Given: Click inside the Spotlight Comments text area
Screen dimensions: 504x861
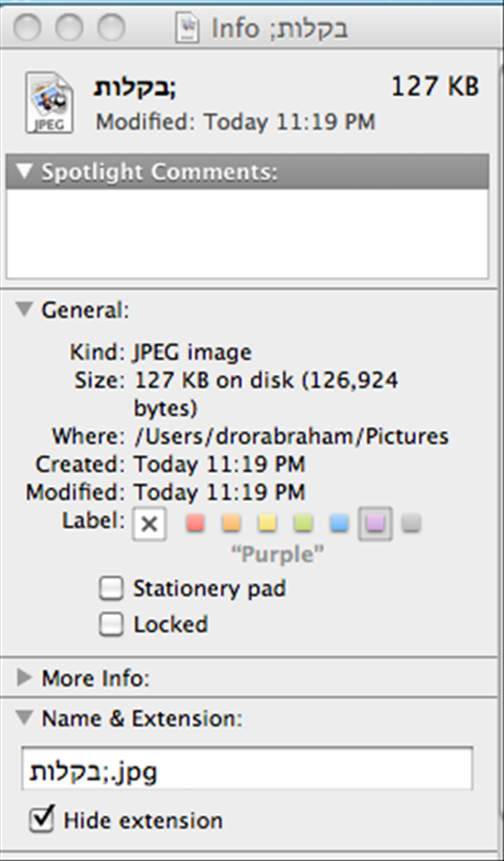Looking at the screenshot, I should [247, 234].
